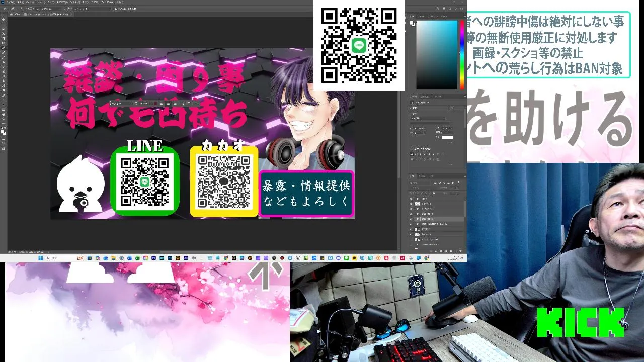The width and height of the screenshot is (644, 362).
Task: Select the Rectangle shape tool
Action: pyautogui.click(x=4, y=109)
